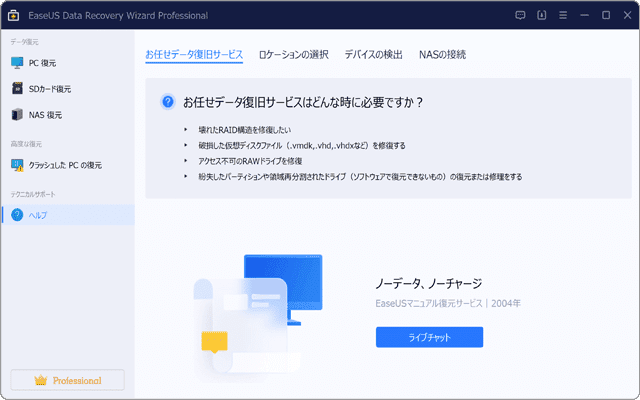Click the 破損した仮想ディスクファイル bullet

click(x=302, y=145)
